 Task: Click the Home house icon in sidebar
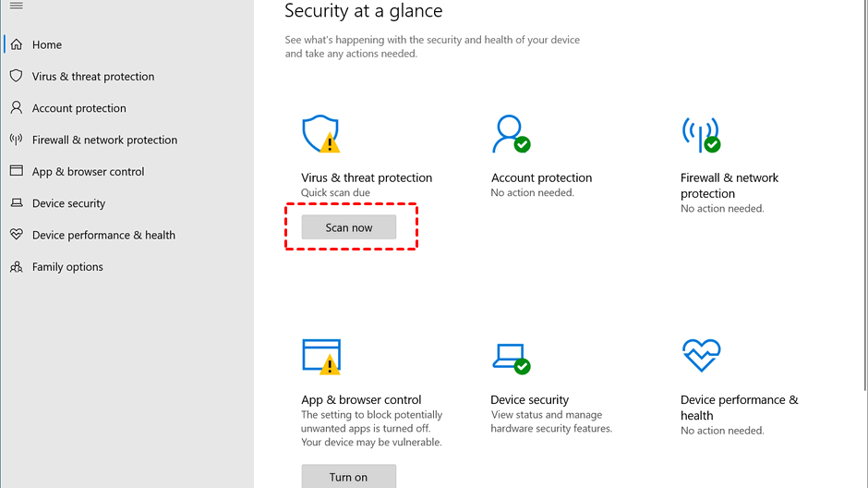click(16, 44)
